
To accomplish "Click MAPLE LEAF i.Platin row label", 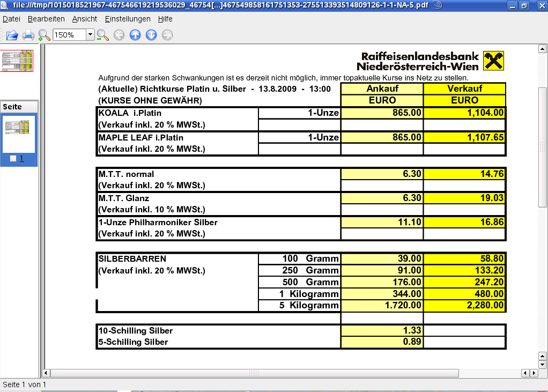I will [x=141, y=137].
